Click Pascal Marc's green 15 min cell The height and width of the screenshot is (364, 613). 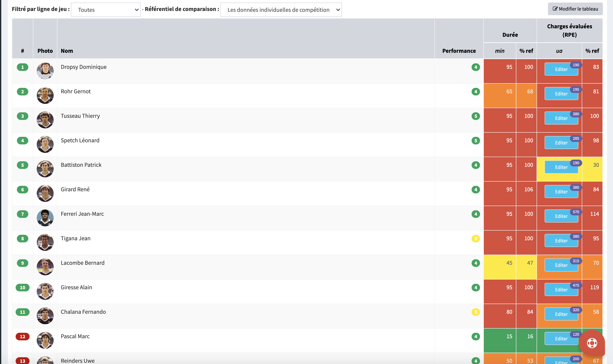500,340
